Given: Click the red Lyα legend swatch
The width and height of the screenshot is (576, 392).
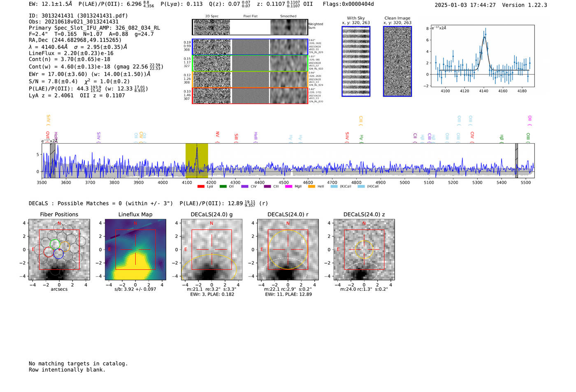Looking at the screenshot, I should coord(201,186).
